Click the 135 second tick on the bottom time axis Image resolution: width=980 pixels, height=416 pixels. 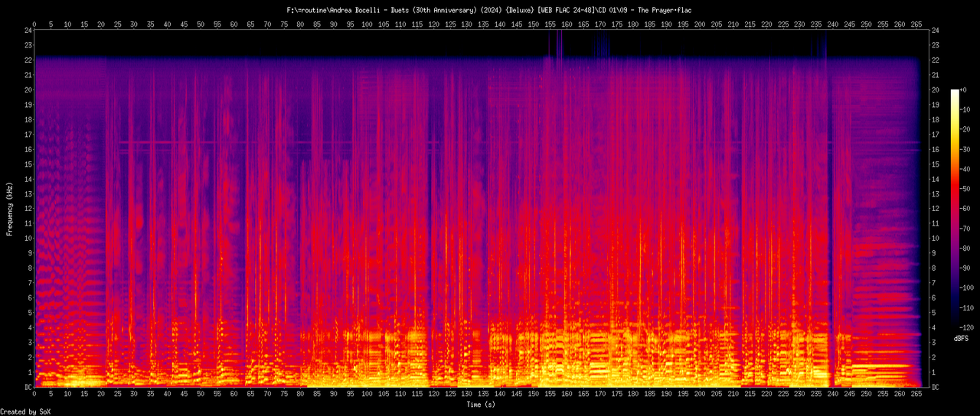pyautogui.click(x=483, y=395)
